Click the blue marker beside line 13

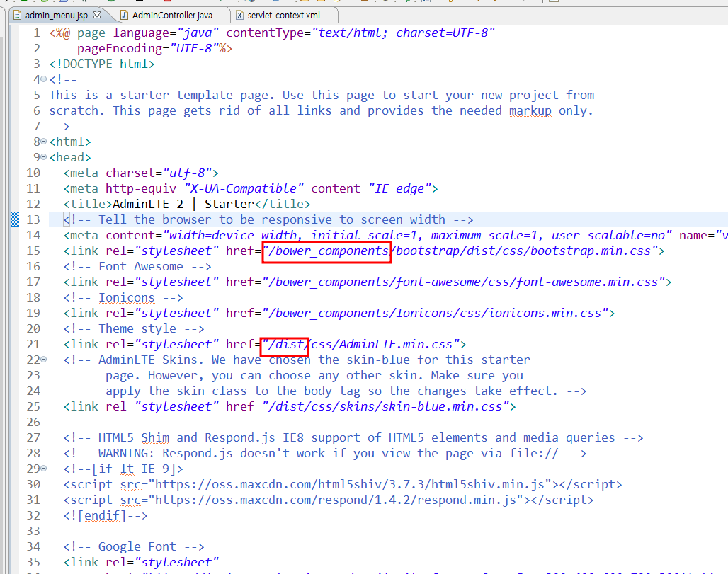click(15, 219)
